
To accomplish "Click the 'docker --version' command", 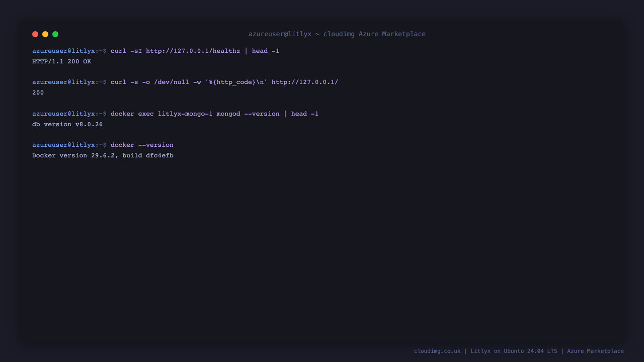I will pos(142,145).
